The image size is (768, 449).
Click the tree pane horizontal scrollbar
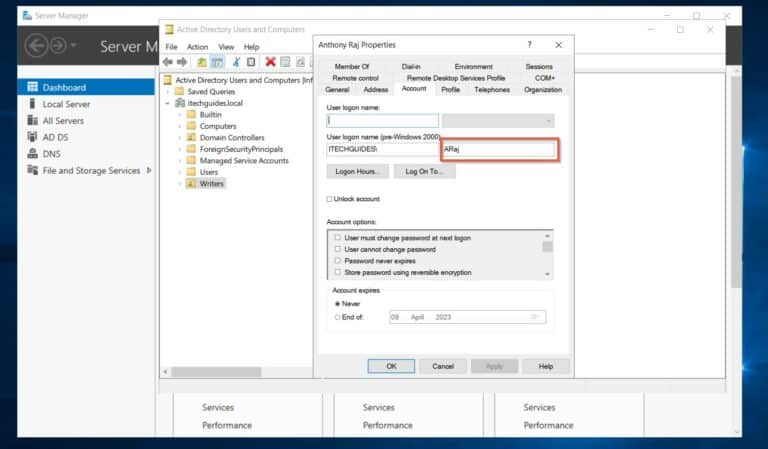click(x=216, y=372)
